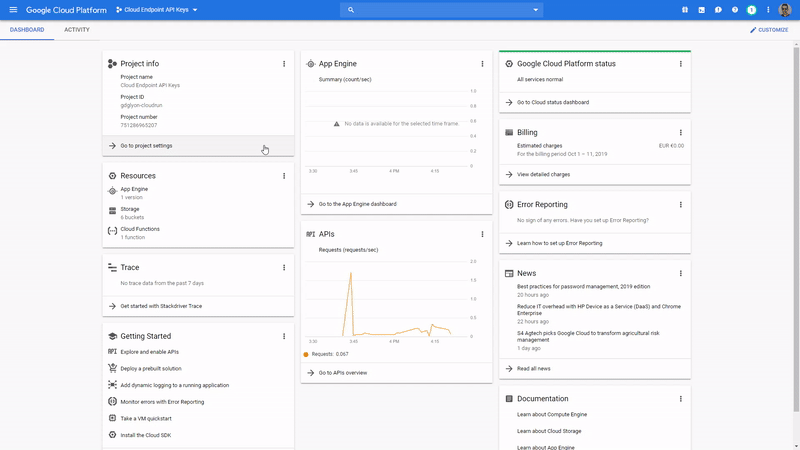This screenshot has height=450, width=800.
Task: Open Google Cloud Platform status card menu
Action: 681,64
